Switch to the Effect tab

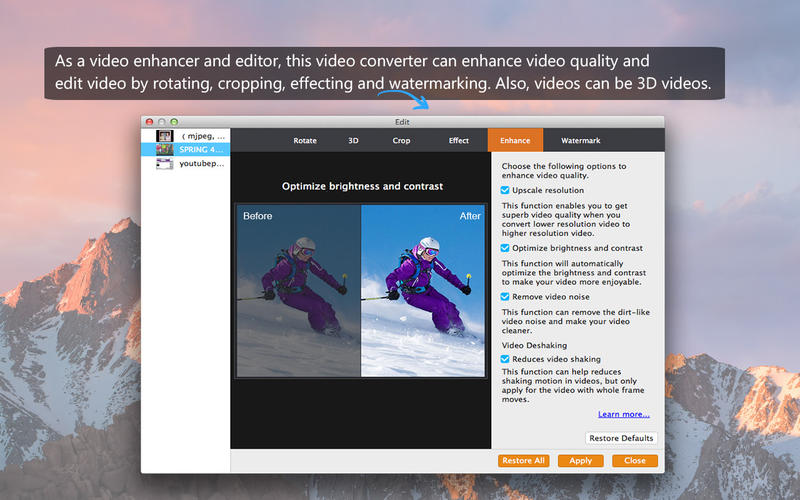tap(459, 141)
